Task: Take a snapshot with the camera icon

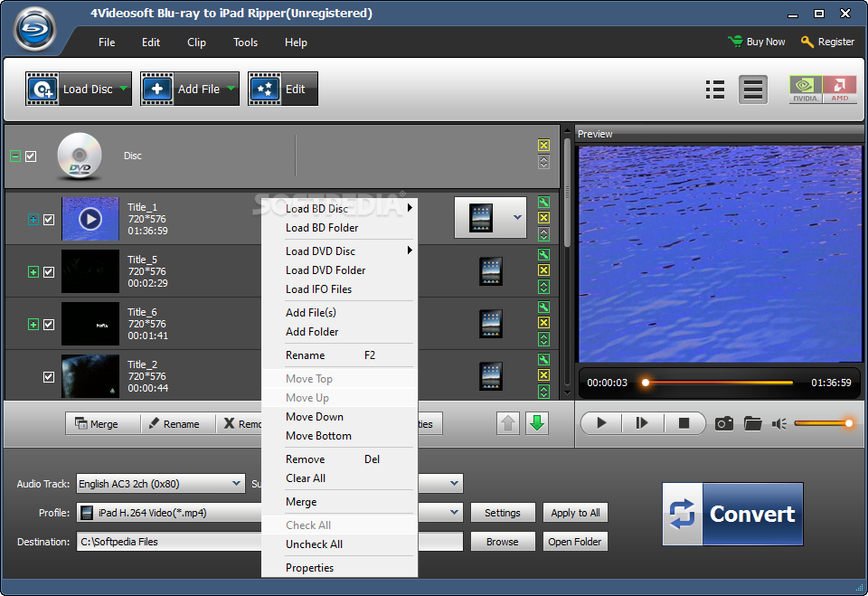Action: [x=724, y=424]
